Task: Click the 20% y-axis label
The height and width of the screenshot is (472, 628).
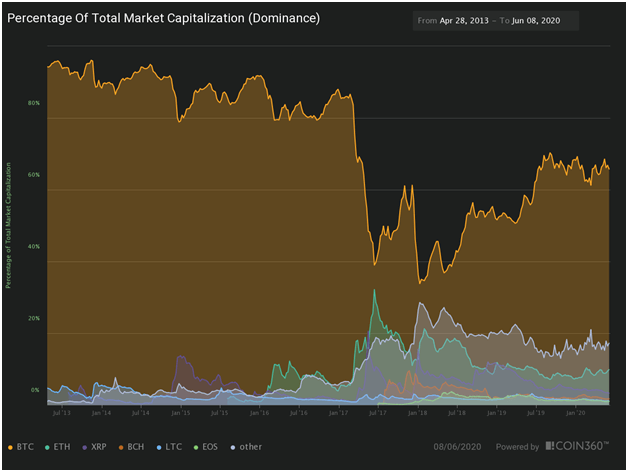Action: (34, 318)
